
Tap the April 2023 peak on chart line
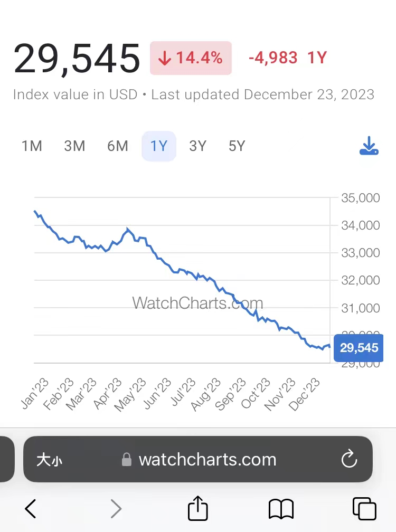[127, 230]
